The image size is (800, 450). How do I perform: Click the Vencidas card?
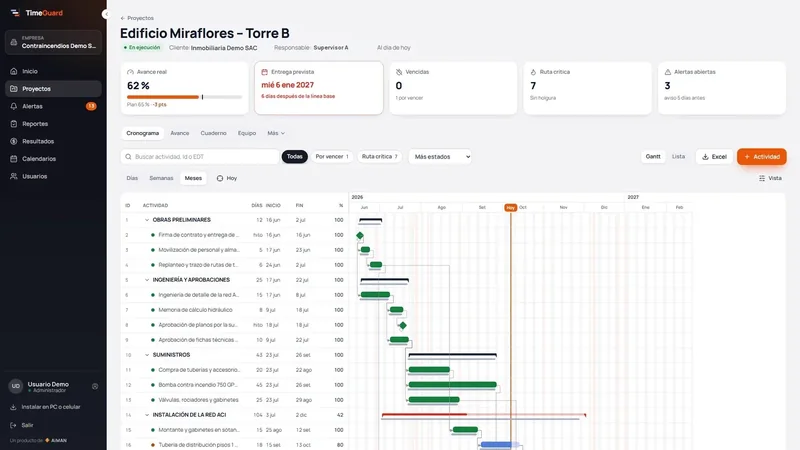[453, 88]
